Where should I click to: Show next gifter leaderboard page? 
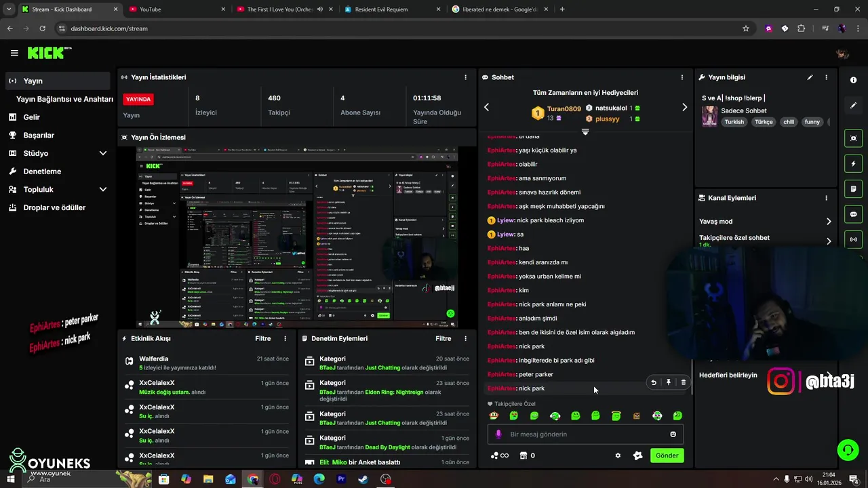(684, 107)
